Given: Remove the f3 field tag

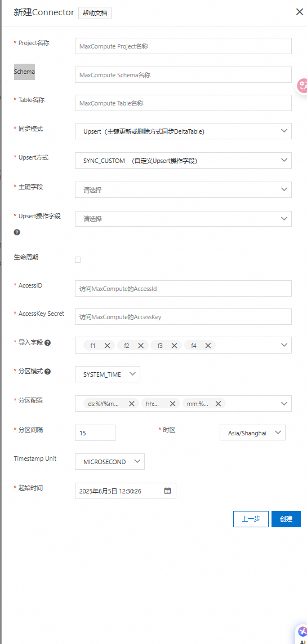Looking at the screenshot, I should [x=174, y=346].
